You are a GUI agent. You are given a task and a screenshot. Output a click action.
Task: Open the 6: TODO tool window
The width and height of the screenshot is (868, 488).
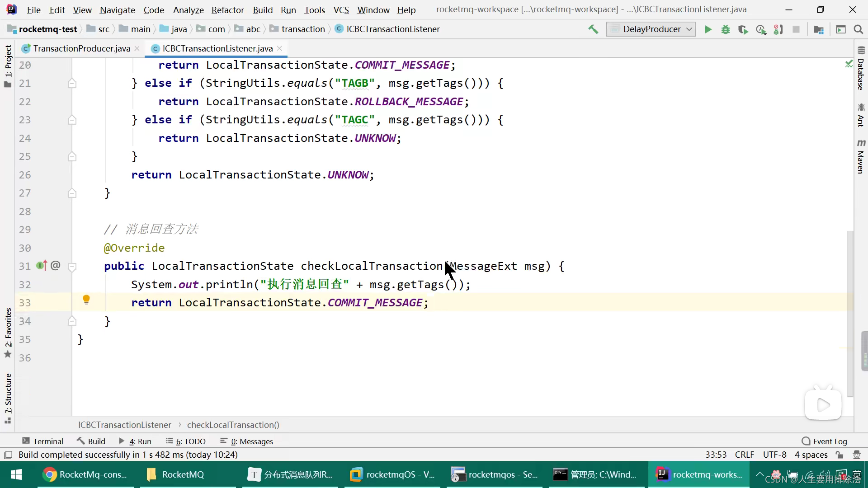point(186,441)
